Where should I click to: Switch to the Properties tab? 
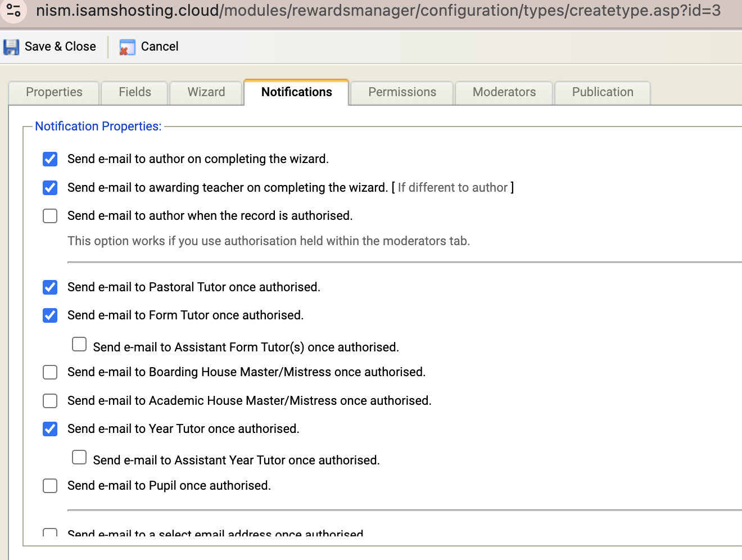pyautogui.click(x=54, y=92)
